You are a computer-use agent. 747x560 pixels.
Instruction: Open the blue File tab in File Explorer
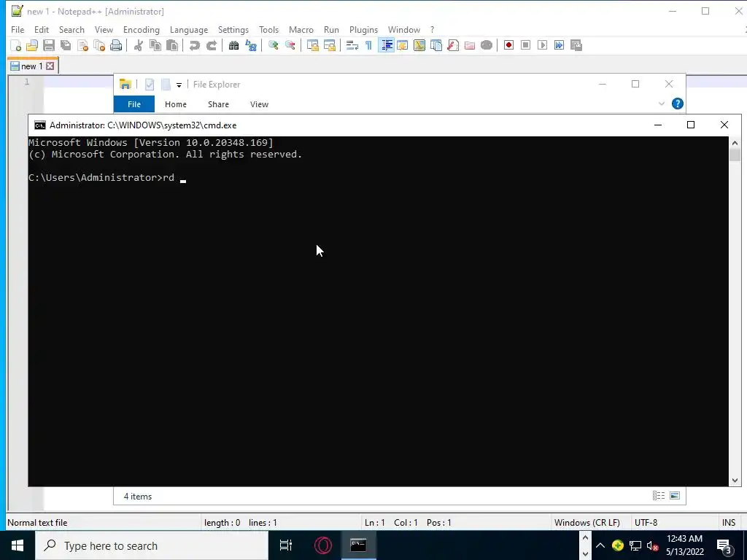(134, 104)
